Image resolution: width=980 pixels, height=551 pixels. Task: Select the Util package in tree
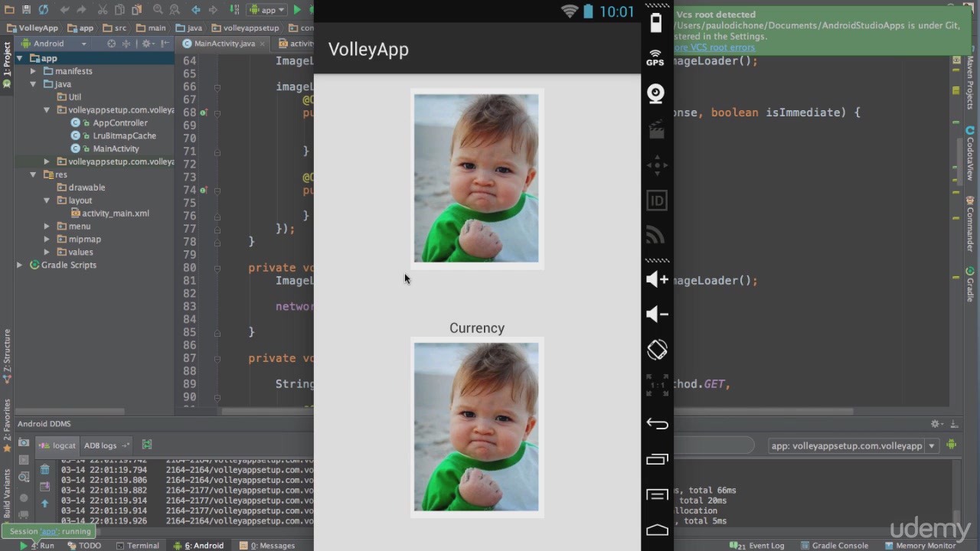click(x=74, y=97)
